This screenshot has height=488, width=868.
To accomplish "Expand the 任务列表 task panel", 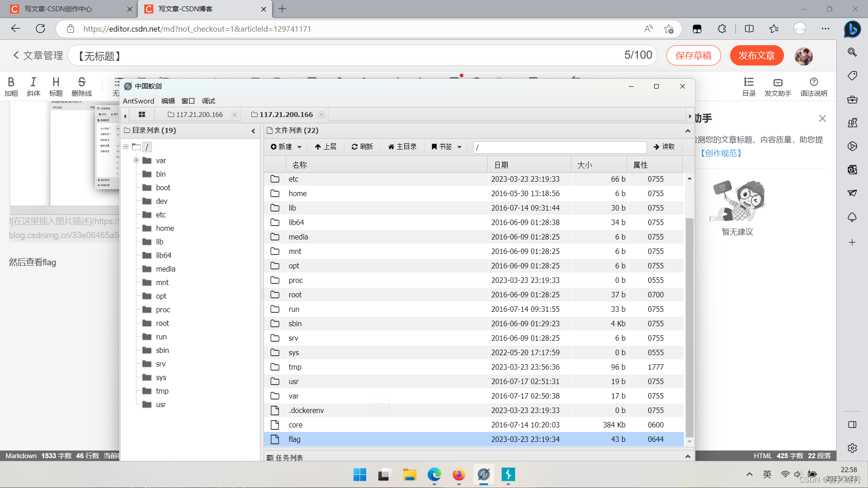I will coord(688,457).
